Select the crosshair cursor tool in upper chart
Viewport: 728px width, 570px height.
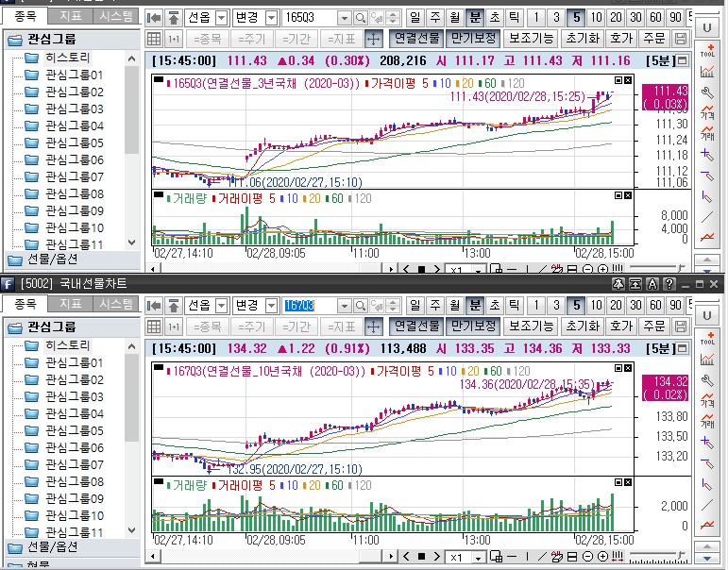[x=373, y=39]
